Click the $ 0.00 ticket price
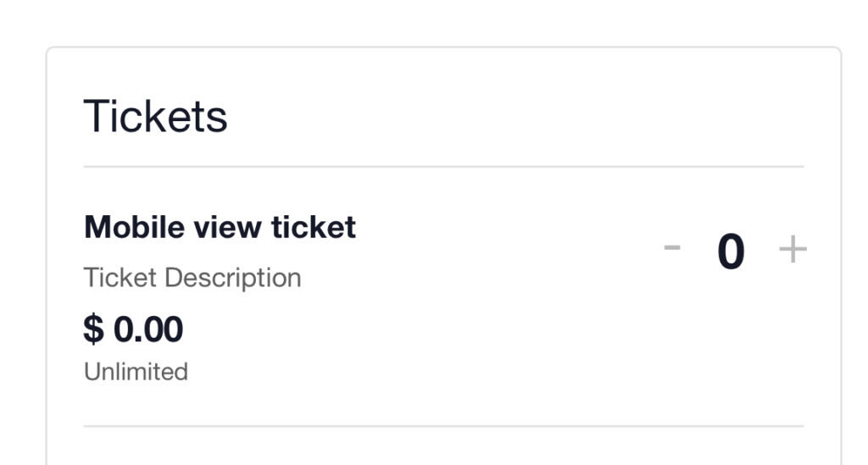The width and height of the screenshot is (868, 465). 133,329
